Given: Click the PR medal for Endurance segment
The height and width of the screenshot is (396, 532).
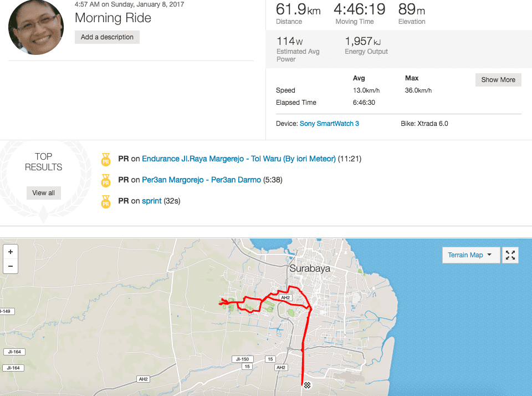Looking at the screenshot, I should point(106,160).
